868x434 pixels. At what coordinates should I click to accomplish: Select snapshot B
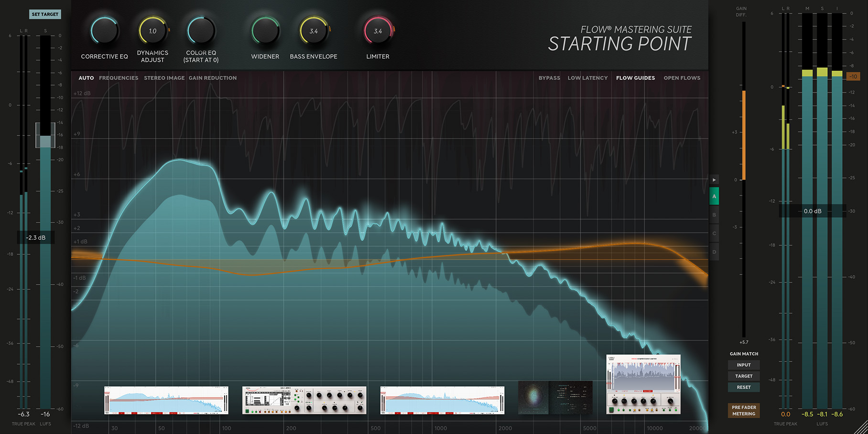click(714, 215)
